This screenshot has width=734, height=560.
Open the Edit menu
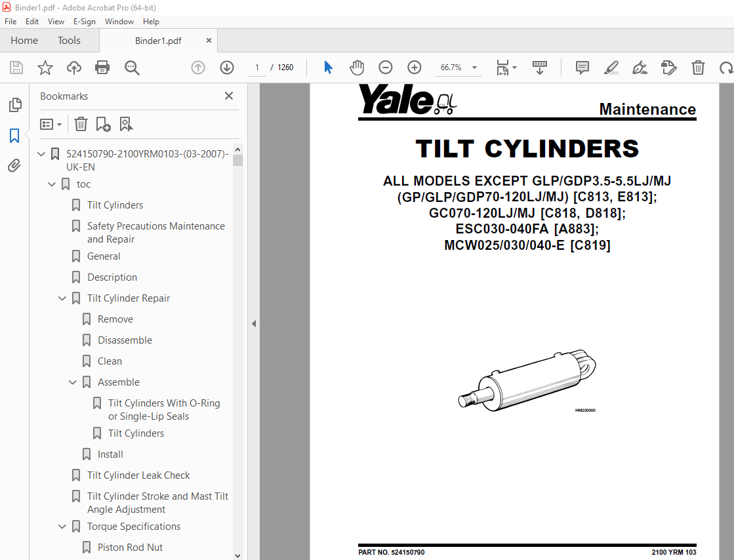[x=32, y=22]
